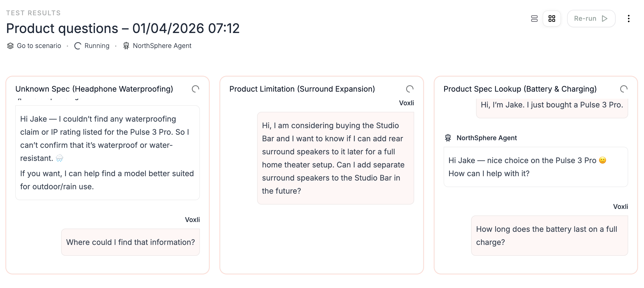Click the Re-run button
The width and height of the screenshot is (644, 288).
pos(591,19)
